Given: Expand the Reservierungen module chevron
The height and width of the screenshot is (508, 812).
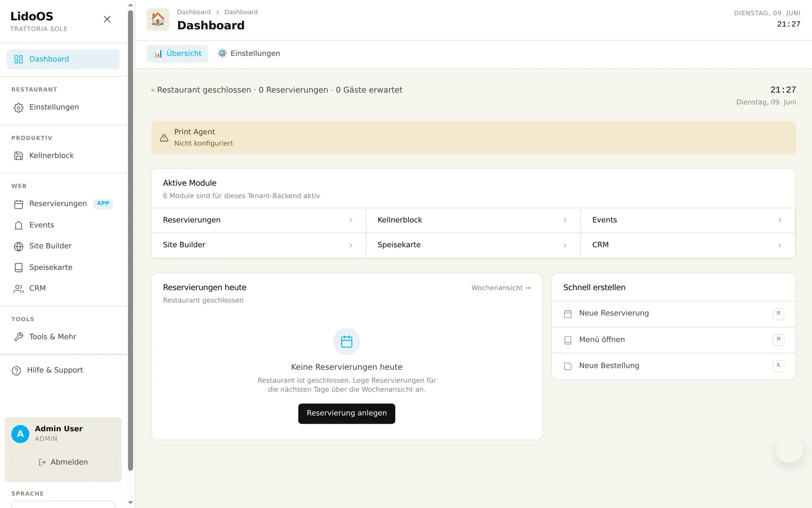Looking at the screenshot, I should pyautogui.click(x=351, y=220).
